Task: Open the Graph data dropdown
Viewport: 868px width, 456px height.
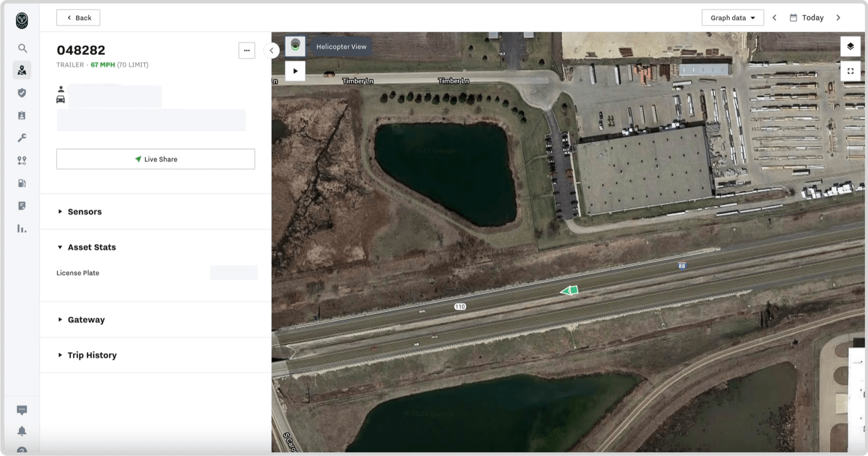Action: coord(733,18)
